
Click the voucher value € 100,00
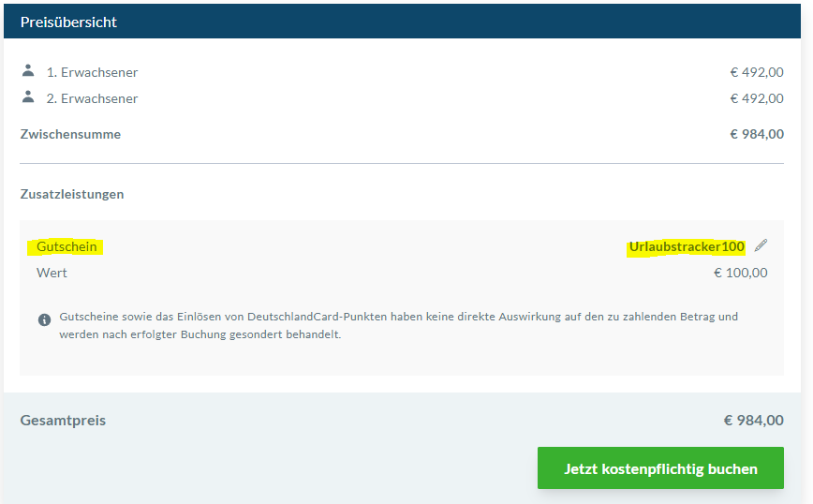740,273
